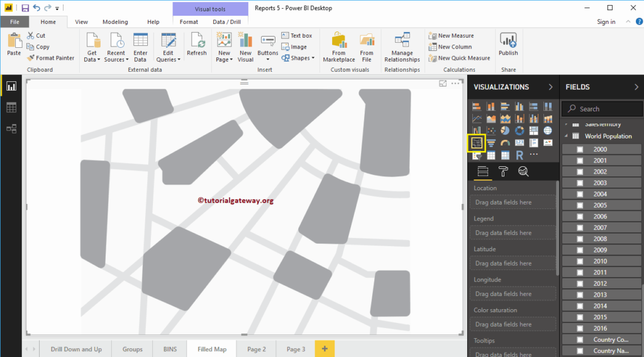Viewport: 644px width, 357px height.
Task: Select the Clustered bar chart visualization
Action: [x=505, y=106]
